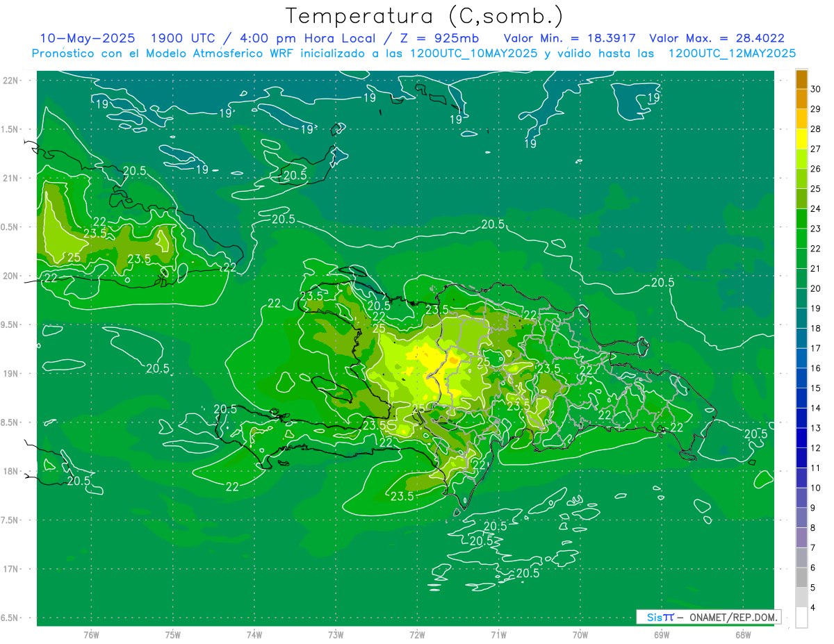Click the legend value "24"
Screen dimensions: 834x644
(816, 208)
